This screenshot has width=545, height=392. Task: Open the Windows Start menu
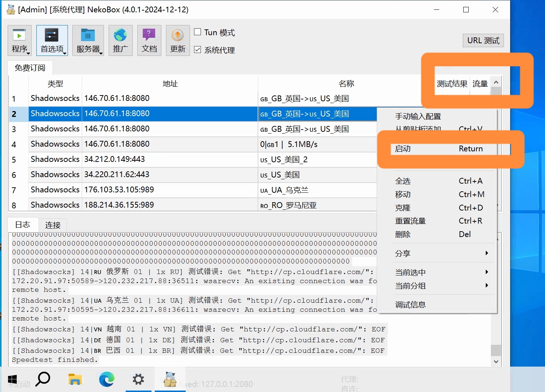point(12,380)
